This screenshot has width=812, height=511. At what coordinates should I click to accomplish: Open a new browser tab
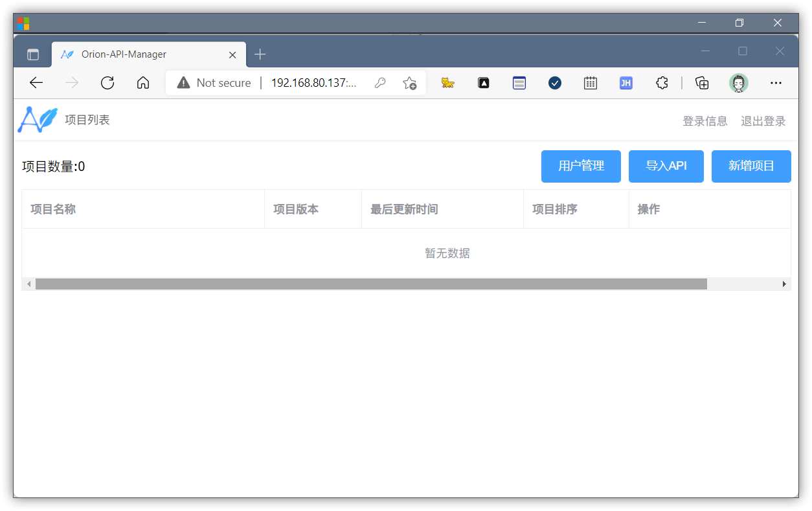(260, 54)
